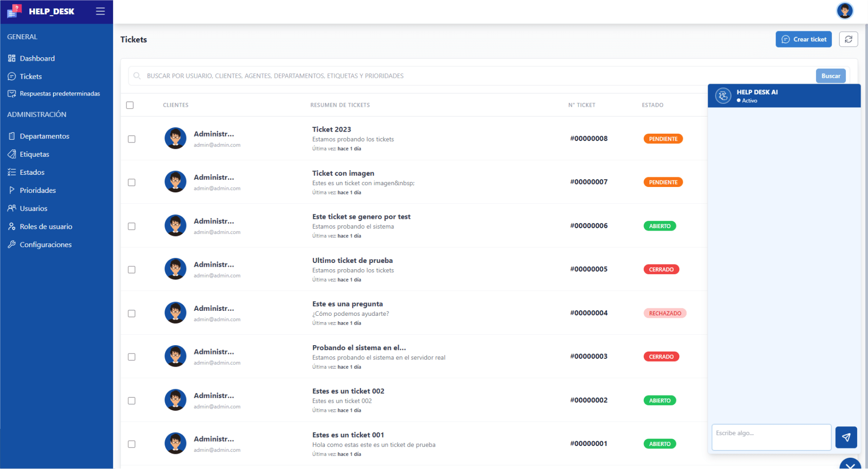The height and width of the screenshot is (469, 868).
Task: Select checkbox for Ticket 2023 row
Action: pos(132,139)
